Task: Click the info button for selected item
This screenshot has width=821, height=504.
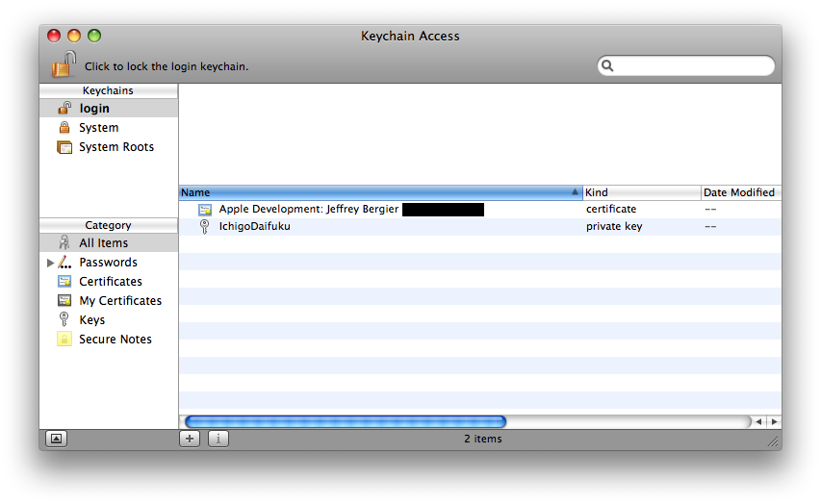Action: tap(218, 439)
